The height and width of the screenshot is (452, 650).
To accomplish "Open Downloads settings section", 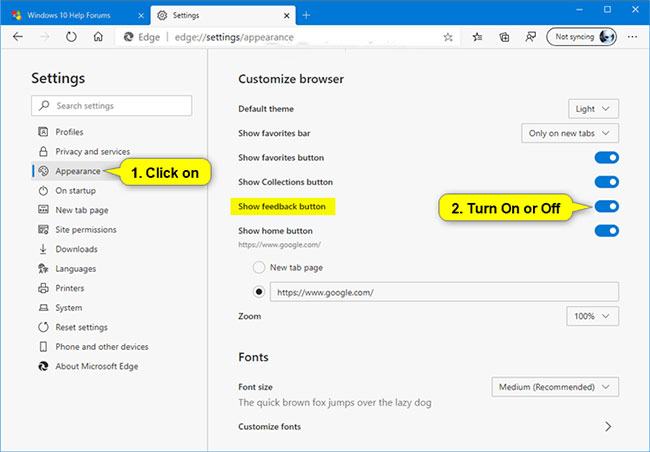I will pos(76,249).
